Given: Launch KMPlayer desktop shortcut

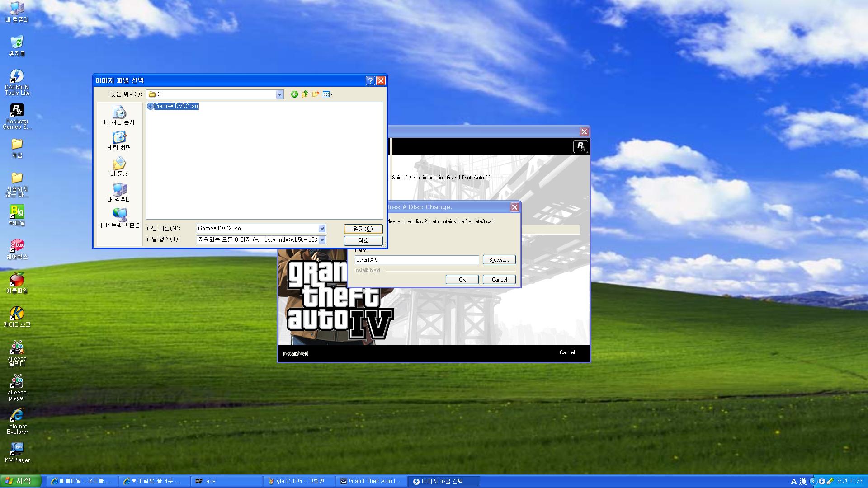Looking at the screenshot, I should pos(17,452).
